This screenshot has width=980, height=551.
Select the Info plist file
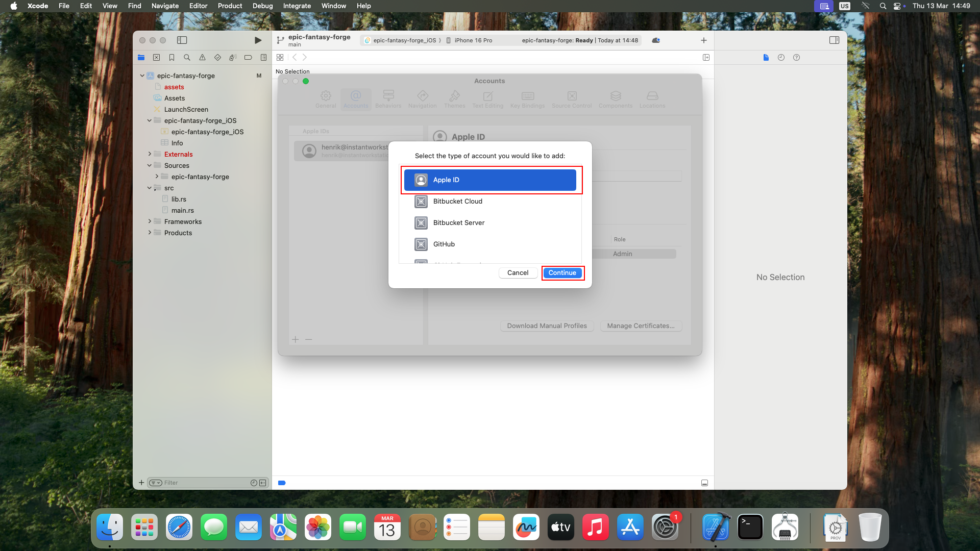[x=177, y=143]
